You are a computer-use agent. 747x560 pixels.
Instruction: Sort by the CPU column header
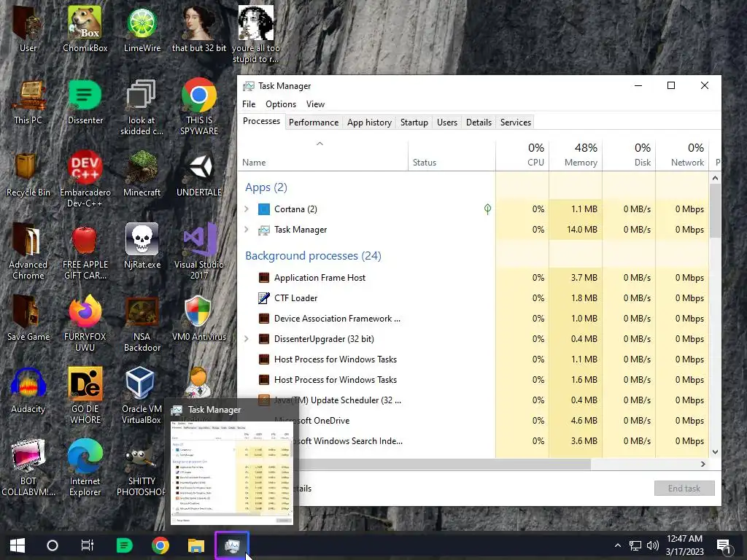pyautogui.click(x=522, y=155)
